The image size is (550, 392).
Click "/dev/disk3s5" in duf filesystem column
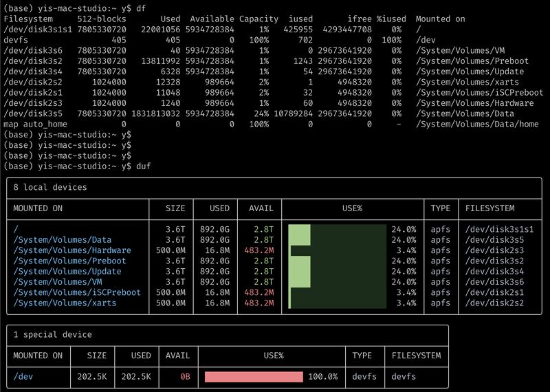coord(494,240)
